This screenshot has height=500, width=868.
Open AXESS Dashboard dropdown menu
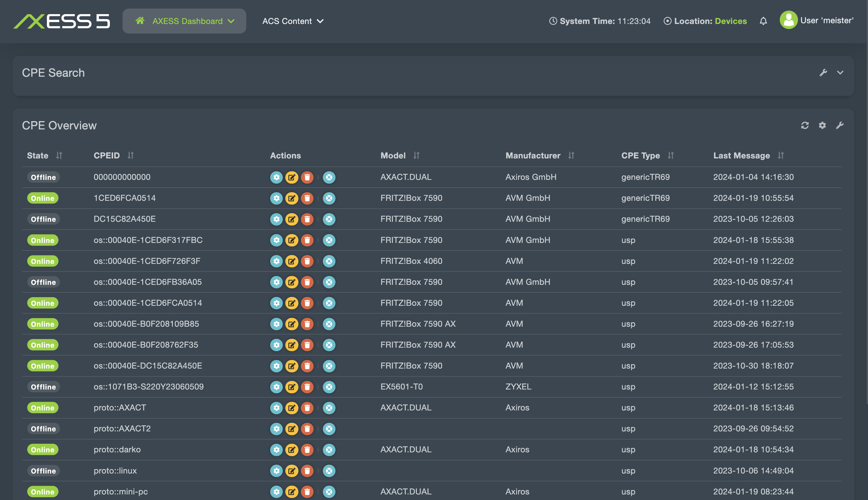[184, 21]
